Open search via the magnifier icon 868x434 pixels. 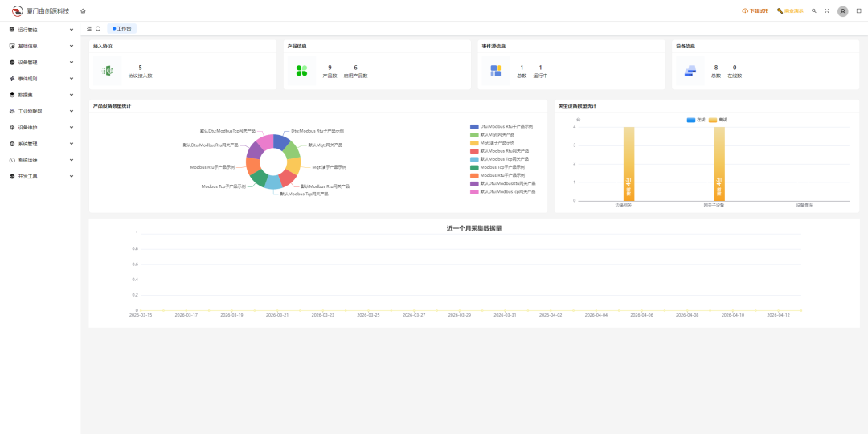[814, 11]
